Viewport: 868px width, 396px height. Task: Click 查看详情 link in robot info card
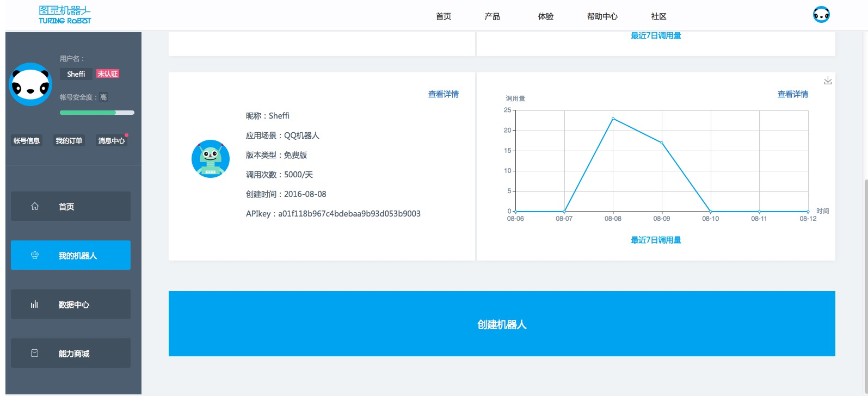pos(444,94)
